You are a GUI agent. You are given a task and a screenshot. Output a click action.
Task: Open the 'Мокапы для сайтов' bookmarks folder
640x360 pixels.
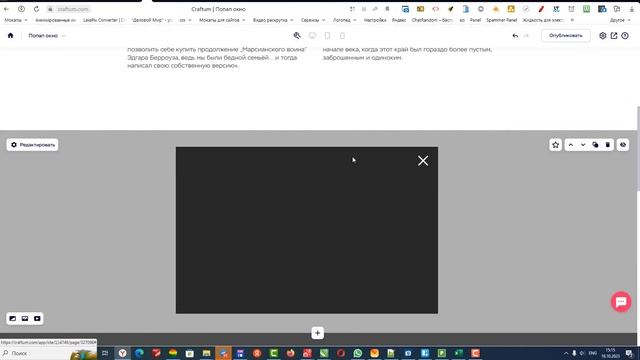(222, 20)
